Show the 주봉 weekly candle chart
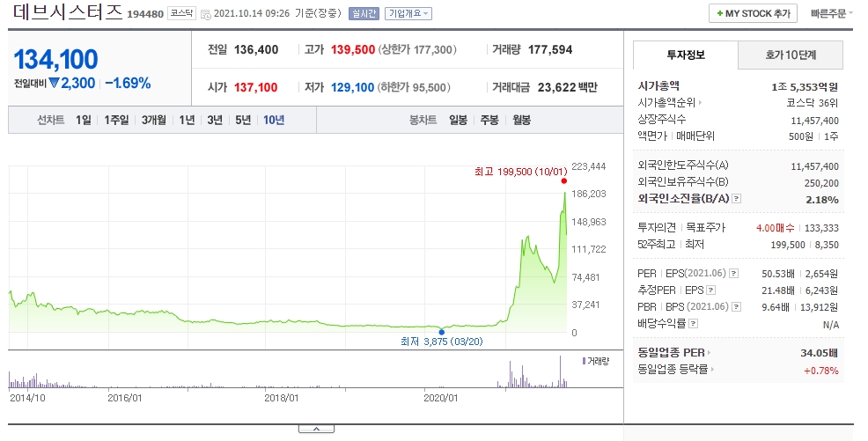868x441 pixels. (489, 120)
